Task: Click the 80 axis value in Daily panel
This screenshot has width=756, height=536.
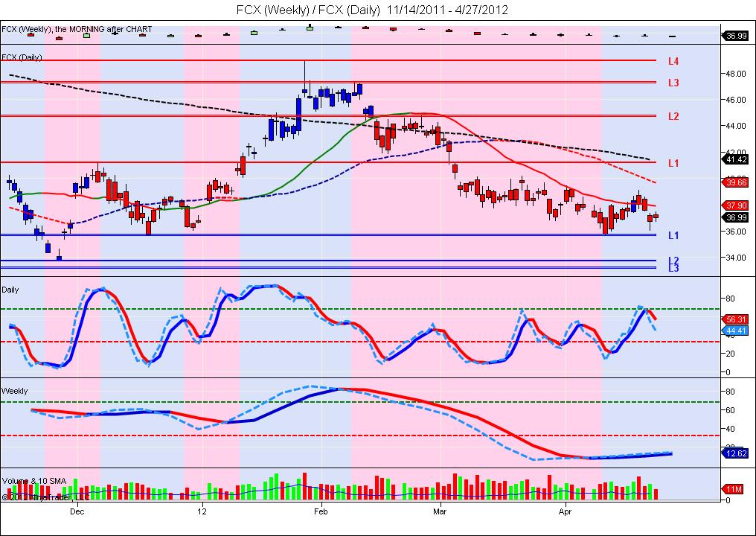Action: (x=730, y=299)
